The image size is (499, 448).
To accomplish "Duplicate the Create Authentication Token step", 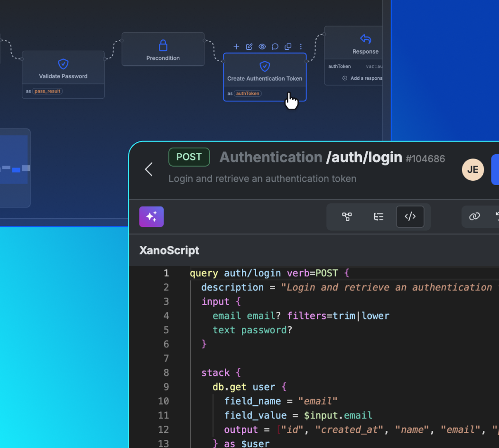I will pos(287,47).
